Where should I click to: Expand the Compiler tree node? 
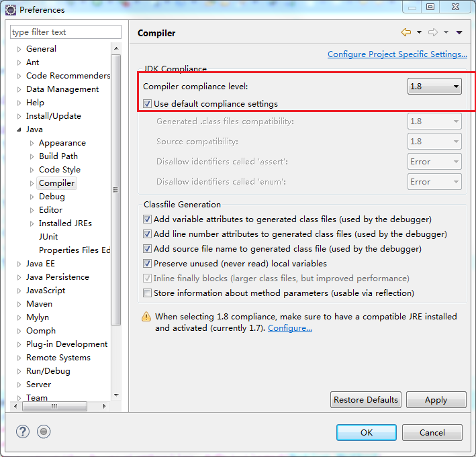(32, 183)
